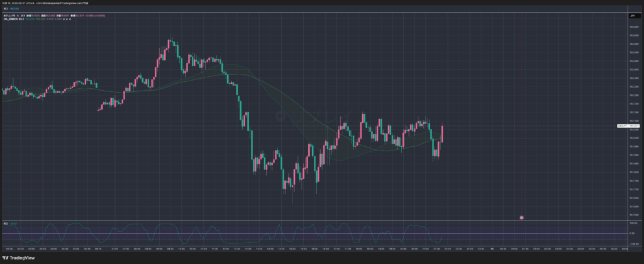Click the 152.900 label on price axis
Screen dimensions: 644x264
(x=633, y=27)
